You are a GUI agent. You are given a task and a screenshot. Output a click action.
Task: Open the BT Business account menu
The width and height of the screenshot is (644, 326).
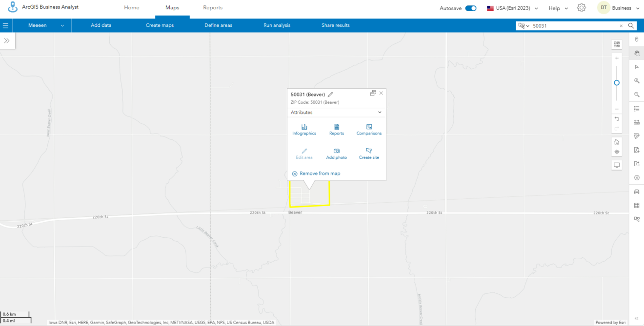(x=618, y=8)
